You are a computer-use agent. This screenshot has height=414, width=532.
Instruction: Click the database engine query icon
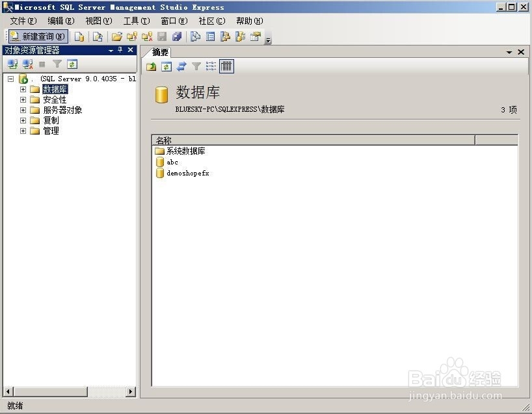79,36
